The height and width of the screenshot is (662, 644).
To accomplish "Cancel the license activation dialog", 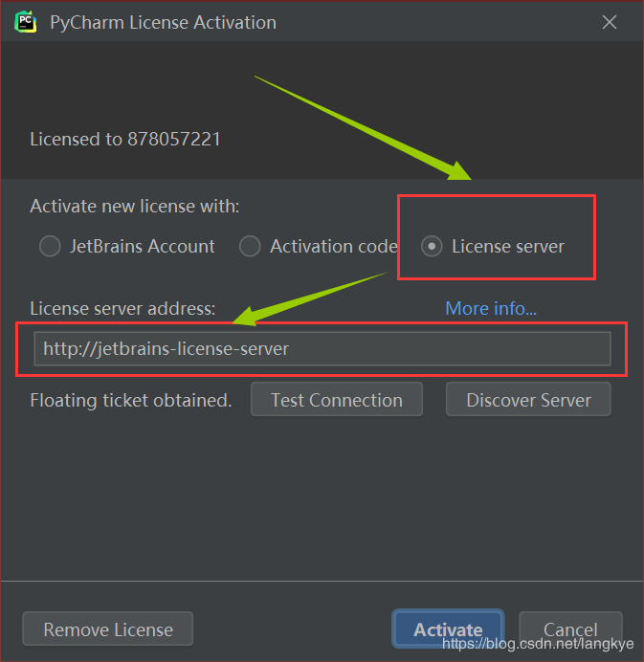I will [570, 629].
